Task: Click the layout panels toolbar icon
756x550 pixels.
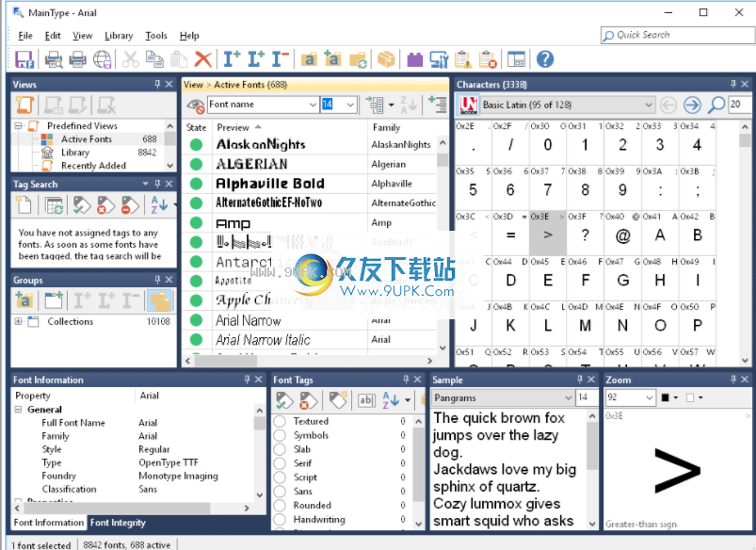Action: [x=516, y=59]
